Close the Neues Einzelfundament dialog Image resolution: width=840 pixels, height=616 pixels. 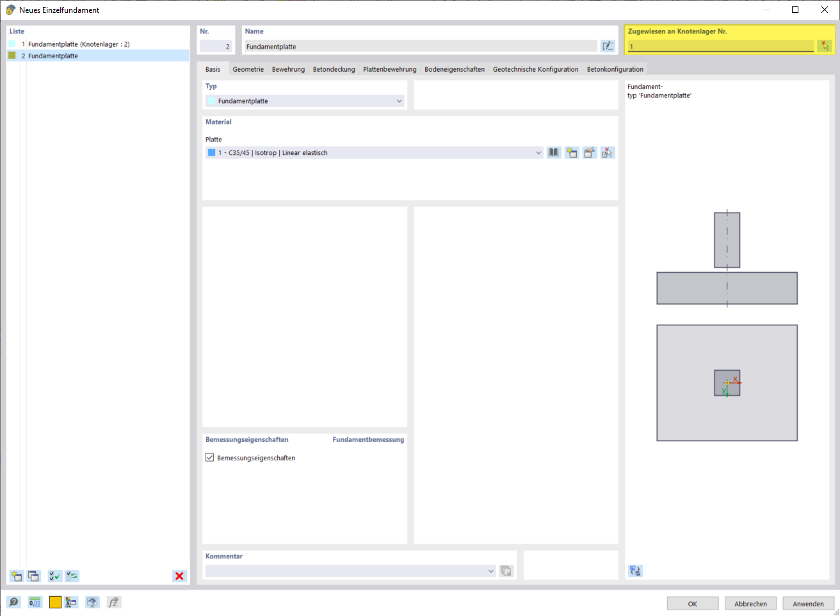click(x=825, y=10)
